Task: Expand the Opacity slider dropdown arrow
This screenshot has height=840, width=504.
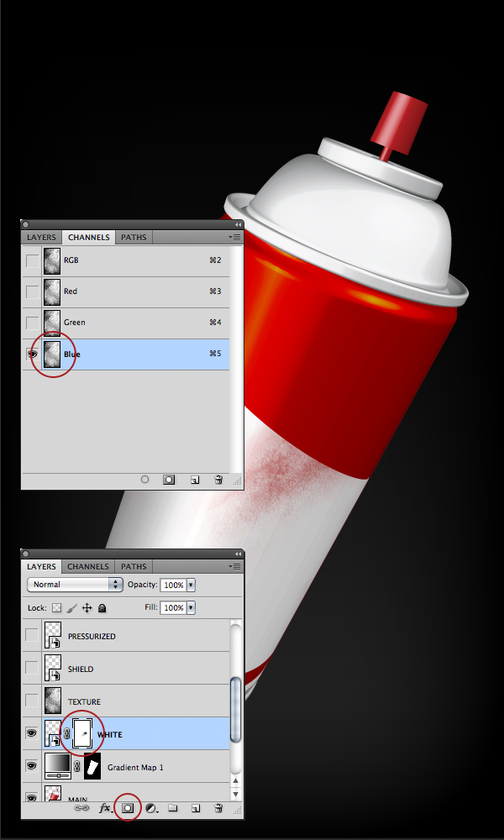Action: [x=192, y=585]
